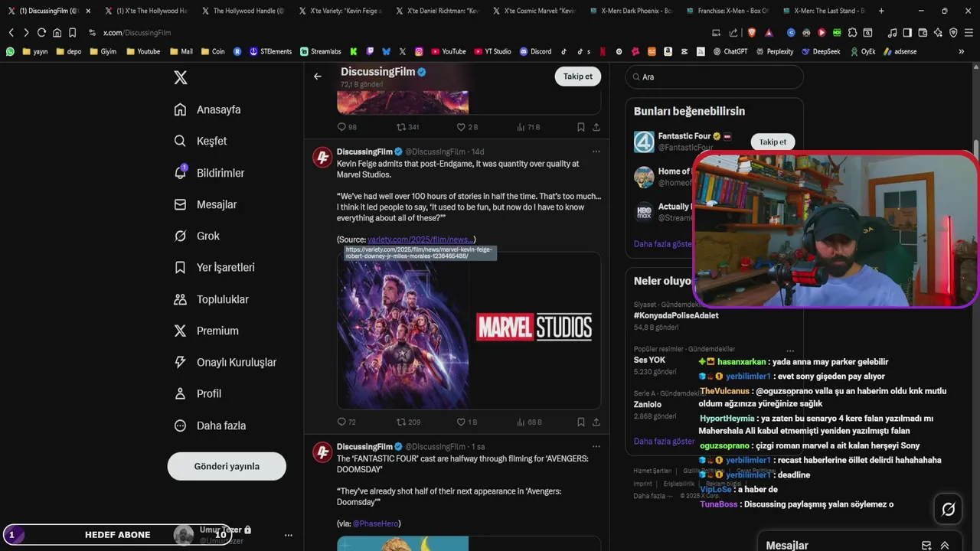
Task: Open the Zaniolo trending topic
Action: click(648, 404)
